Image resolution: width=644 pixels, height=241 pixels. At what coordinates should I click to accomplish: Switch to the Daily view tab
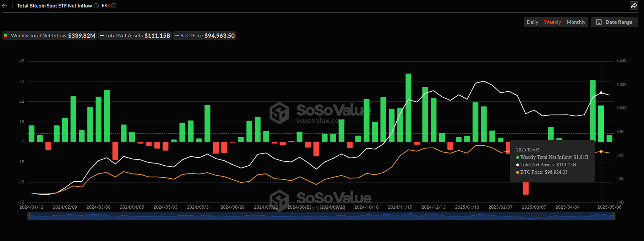coord(532,22)
